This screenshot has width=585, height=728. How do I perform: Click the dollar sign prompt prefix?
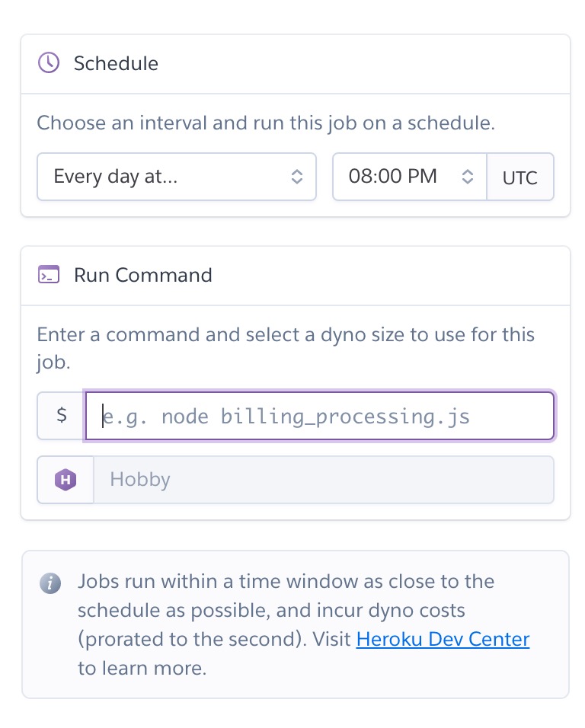click(x=62, y=416)
